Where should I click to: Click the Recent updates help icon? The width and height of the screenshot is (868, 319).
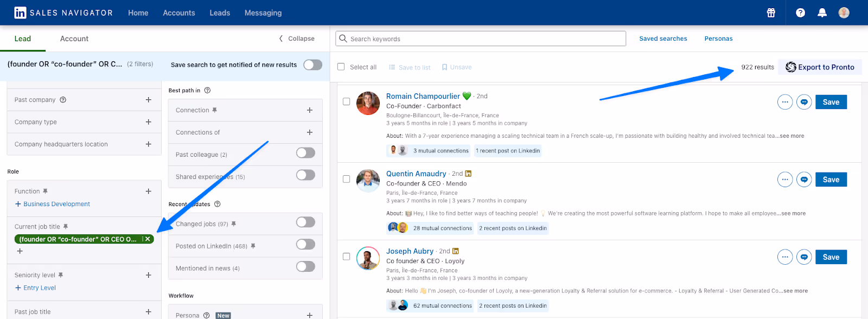[218, 204]
